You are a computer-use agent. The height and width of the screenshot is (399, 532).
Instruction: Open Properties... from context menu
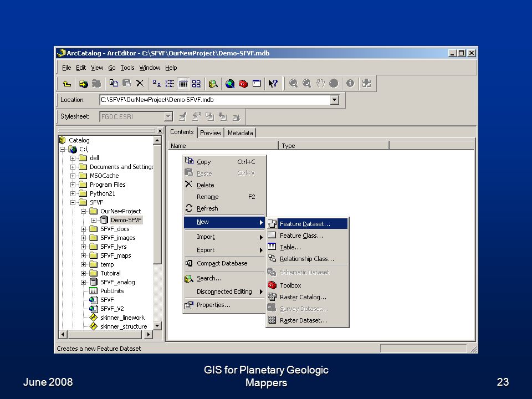pyautogui.click(x=224, y=305)
